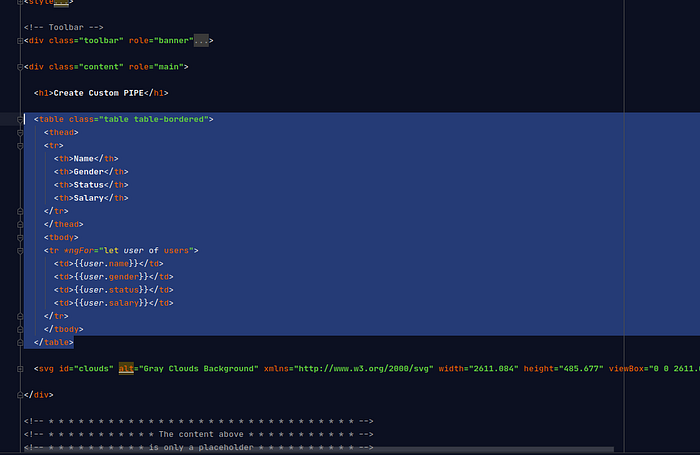Click the {{user.gender}} interpolation

coord(111,277)
